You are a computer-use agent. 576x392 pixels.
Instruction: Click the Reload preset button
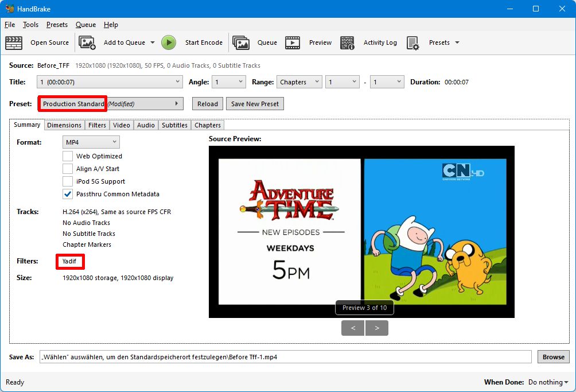coord(208,104)
